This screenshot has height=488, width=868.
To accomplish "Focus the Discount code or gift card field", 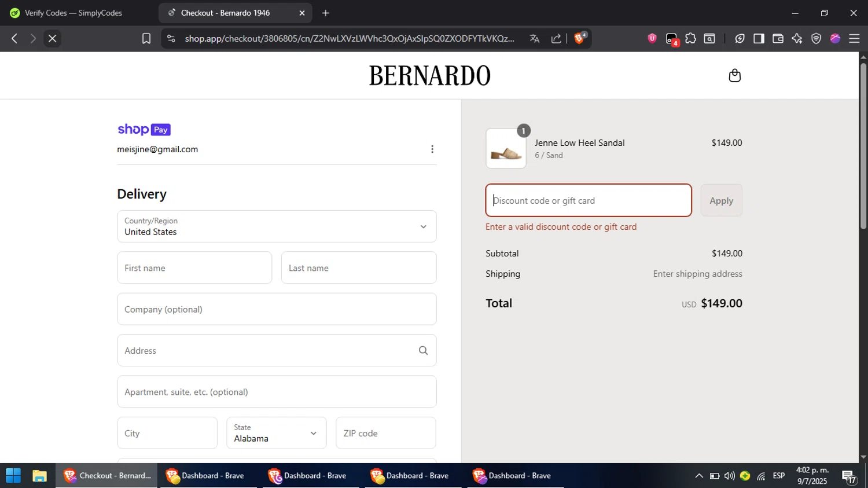I will click(589, 200).
